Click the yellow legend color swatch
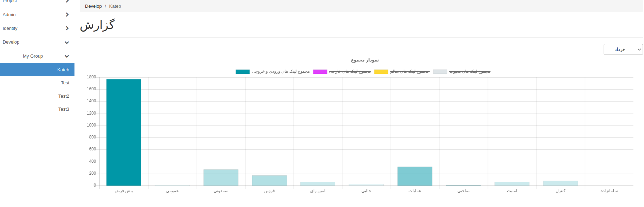Screen dimensions: 644x207 click(381, 72)
